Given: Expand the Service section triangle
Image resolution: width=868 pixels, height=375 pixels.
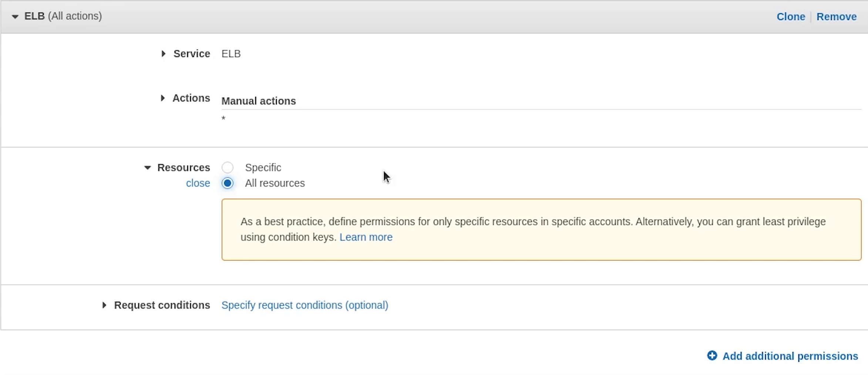Looking at the screenshot, I should 163,54.
